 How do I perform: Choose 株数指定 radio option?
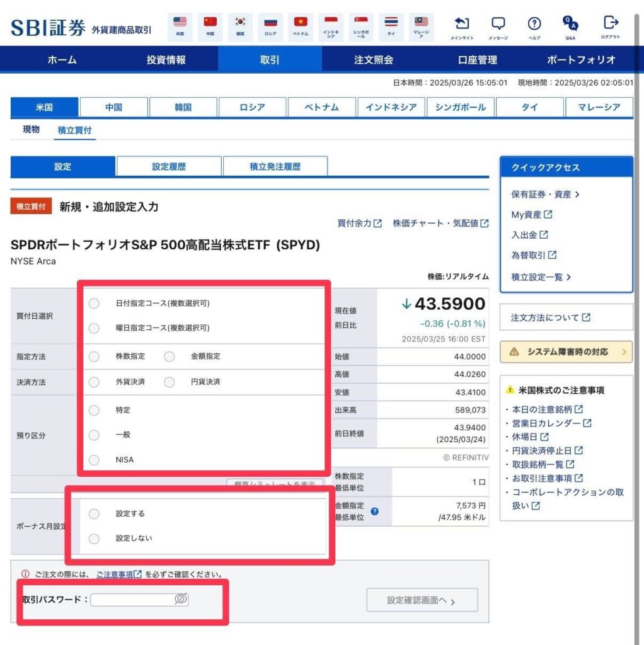point(94,357)
